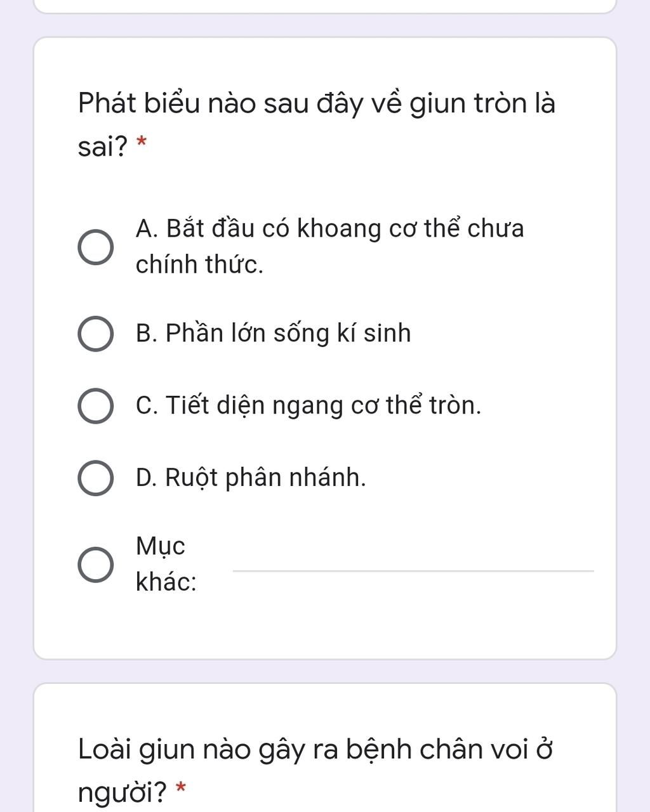Click the 'khác:' label text
650x812 pixels.
pyautogui.click(x=166, y=582)
